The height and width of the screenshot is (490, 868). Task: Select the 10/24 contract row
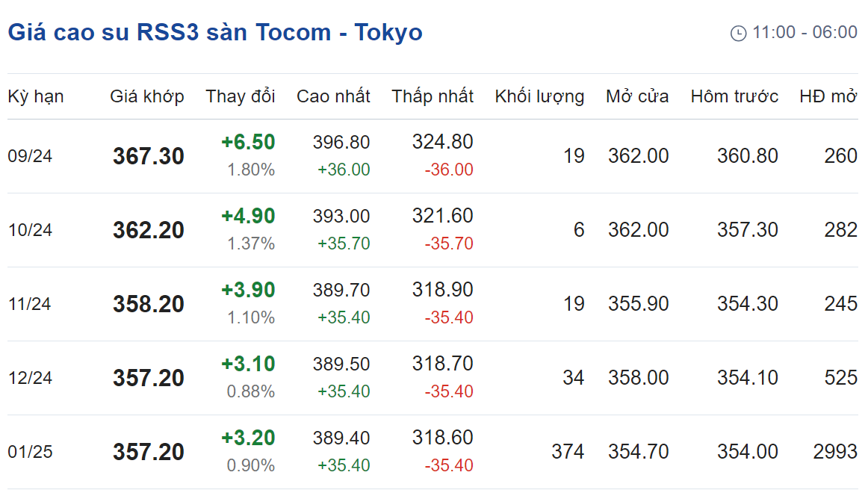pos(433,230)
